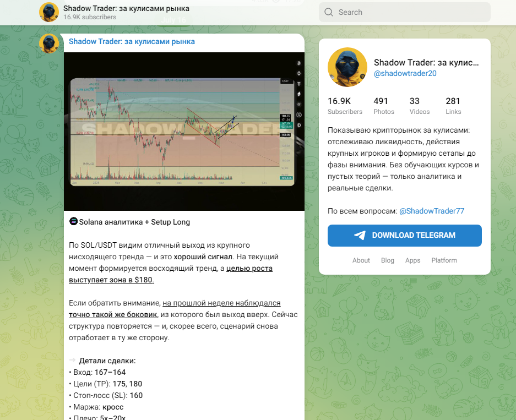Open the Blog footer link

tap(387, 260)
